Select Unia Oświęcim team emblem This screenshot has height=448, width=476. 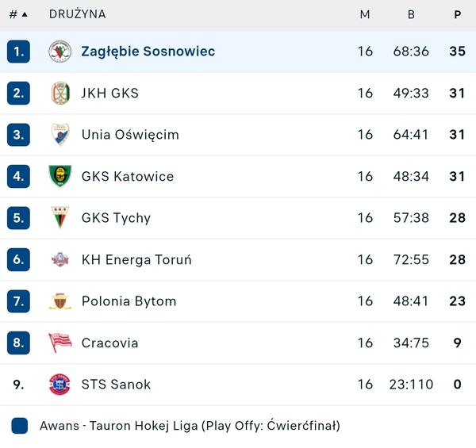(x=60, y=134)
